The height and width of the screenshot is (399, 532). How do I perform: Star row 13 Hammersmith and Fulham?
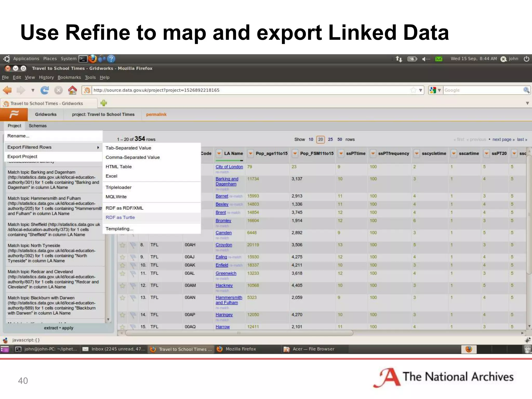(x=122, y=298)
